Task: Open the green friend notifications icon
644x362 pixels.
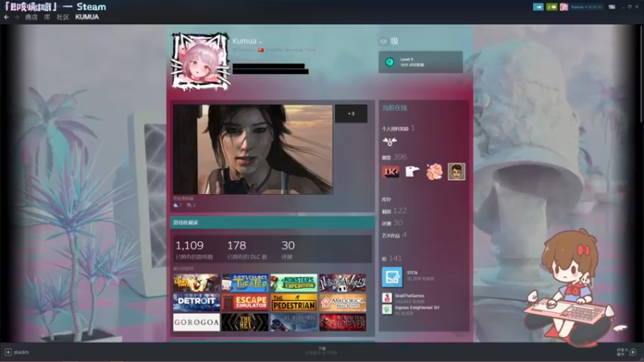Action: [x=551, y=7]
